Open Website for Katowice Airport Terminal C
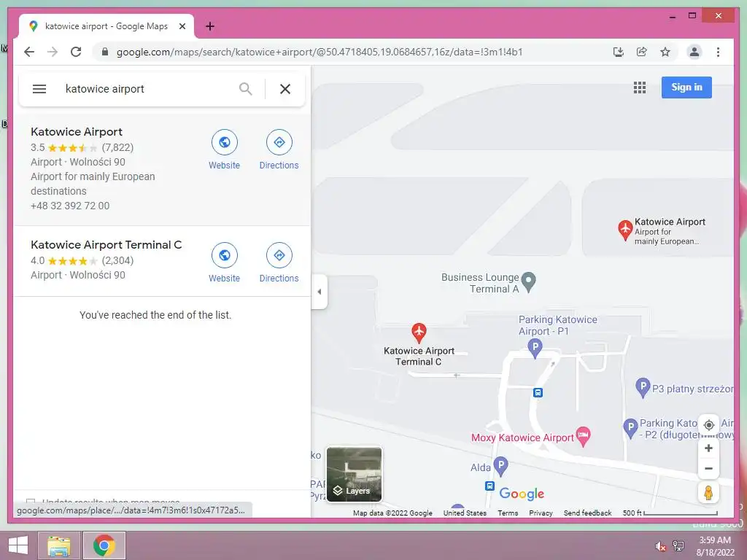This screenshot has width=747, height=560. click(225, 262)
